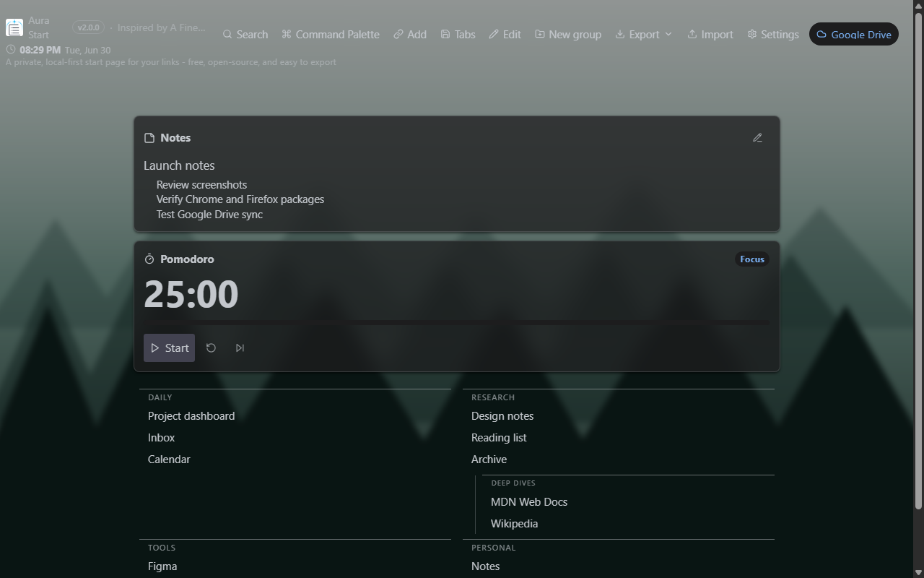Click the Import button
Viewport: 924px width, 578px height.
pyautogui.click(x=710, y=34)
